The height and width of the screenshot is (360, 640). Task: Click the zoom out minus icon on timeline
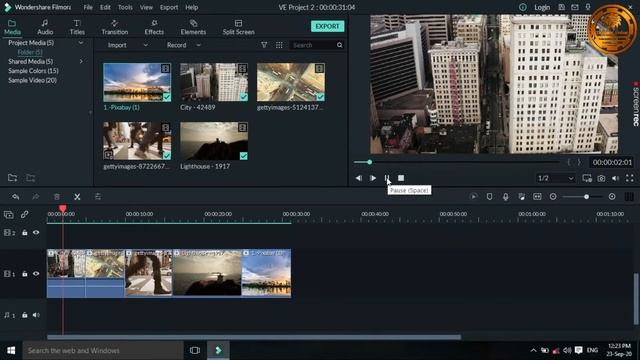(x=553, y=197)
